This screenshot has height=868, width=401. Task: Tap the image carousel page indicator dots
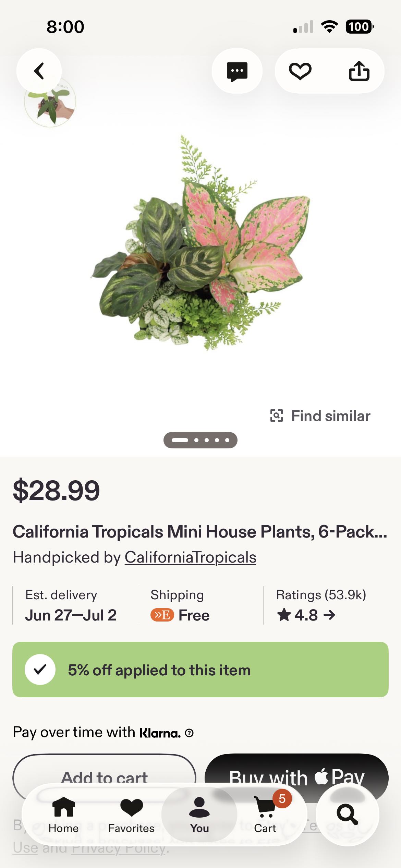pyautogui.click(x=200, y=440)
